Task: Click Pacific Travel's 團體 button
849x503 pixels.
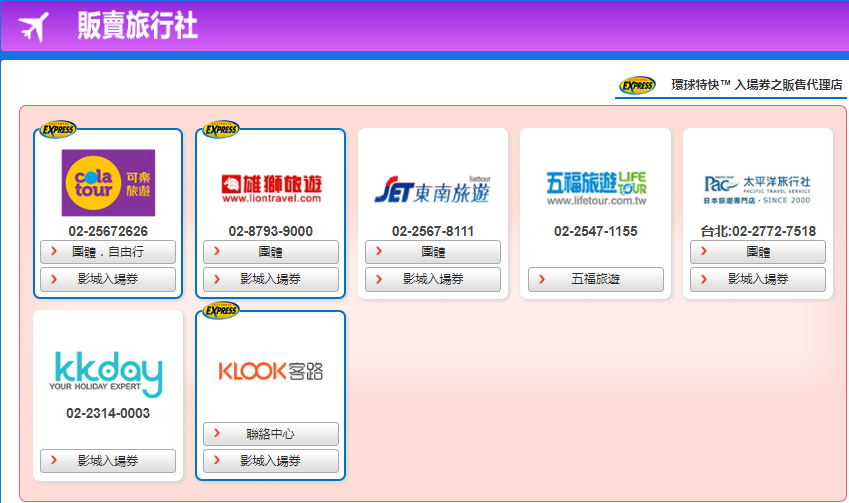Action: tap(757, 252)
